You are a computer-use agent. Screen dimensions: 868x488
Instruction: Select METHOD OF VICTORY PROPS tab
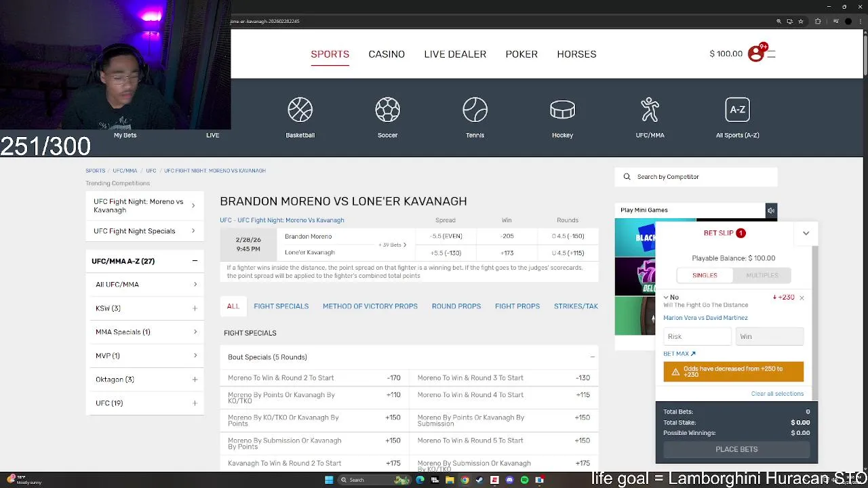pos(370,306)
